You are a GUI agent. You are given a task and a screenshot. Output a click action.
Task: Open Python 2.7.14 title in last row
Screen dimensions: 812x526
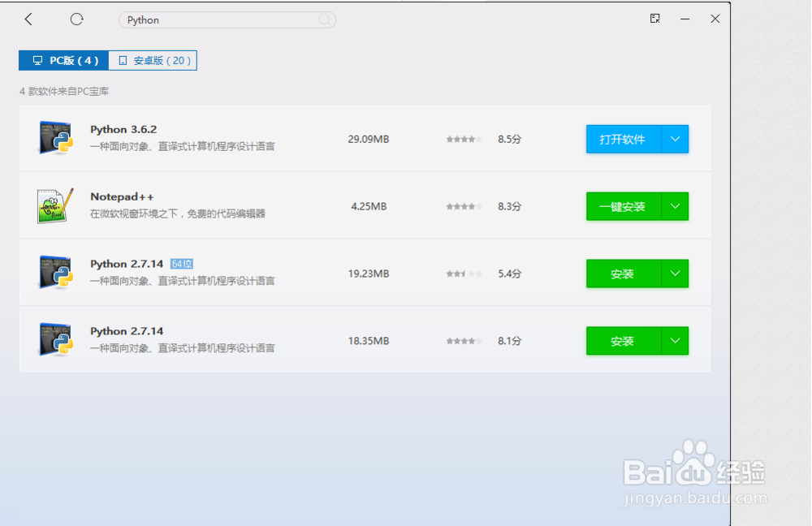tap(127, 331)
